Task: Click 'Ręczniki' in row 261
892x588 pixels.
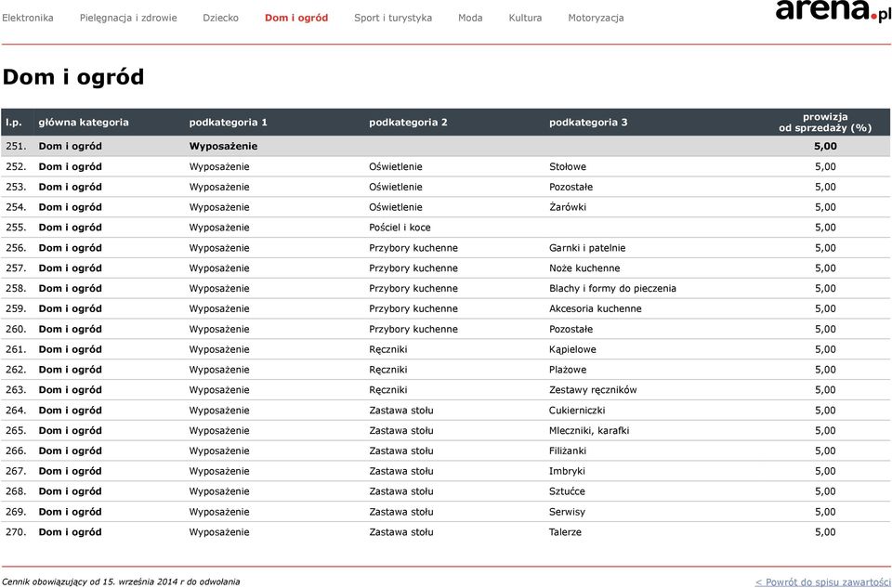Action: pos(388,349)
